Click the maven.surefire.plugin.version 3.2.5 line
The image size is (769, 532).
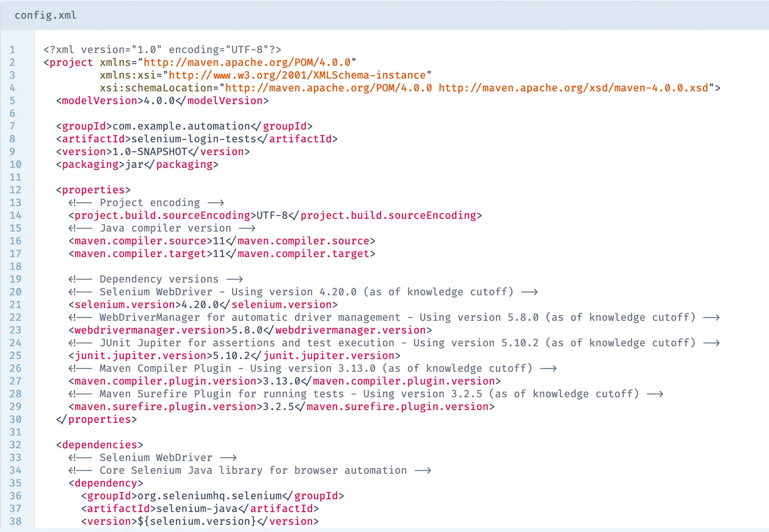(x=282, y=407)
